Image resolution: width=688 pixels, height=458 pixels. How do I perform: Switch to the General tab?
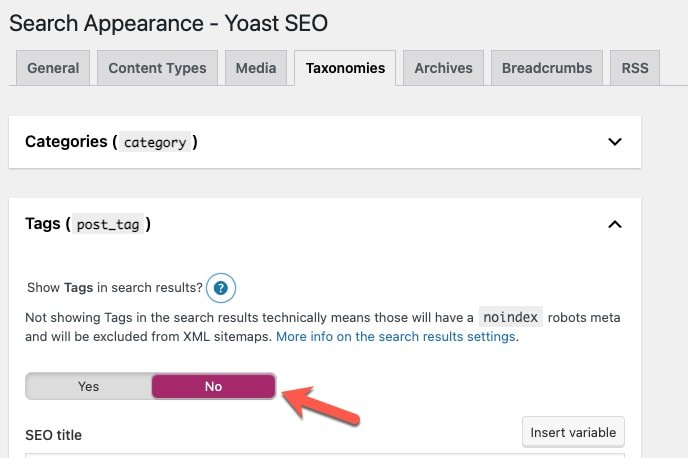53,68
